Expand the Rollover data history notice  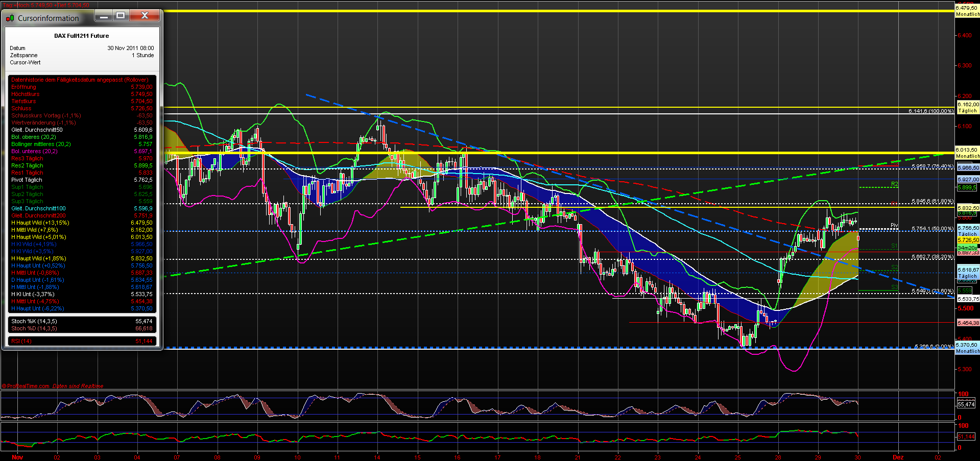click(x=79, y=80)
